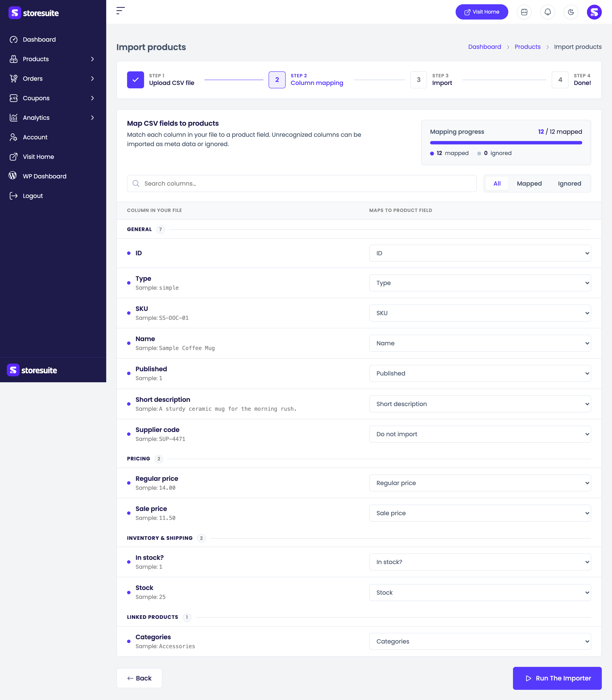The height and width of the screenshot is (700, 612).
Task: Click the INVENTORY & SHIPPING section heading
Action: (x=160, y=538)
